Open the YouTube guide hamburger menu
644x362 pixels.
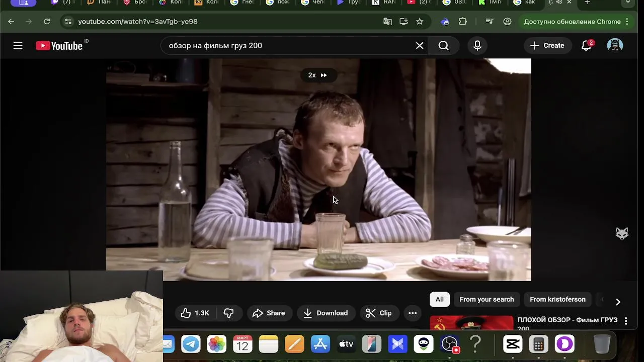pos(18,46)
